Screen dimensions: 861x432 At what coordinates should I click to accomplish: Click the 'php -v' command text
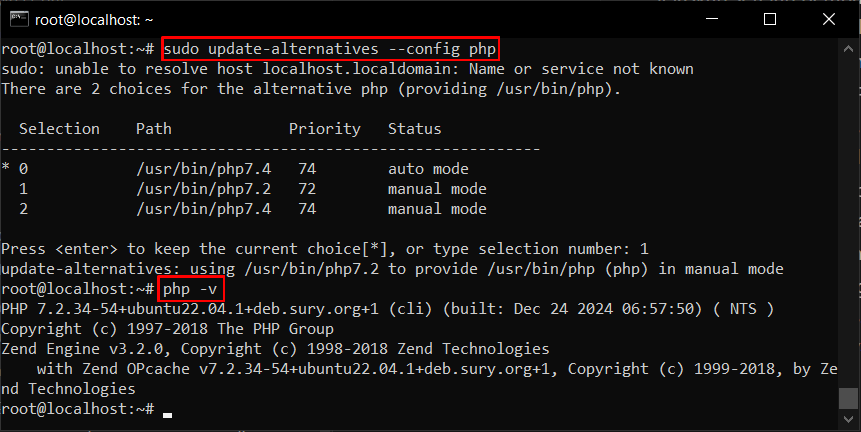tap(190, 289)
